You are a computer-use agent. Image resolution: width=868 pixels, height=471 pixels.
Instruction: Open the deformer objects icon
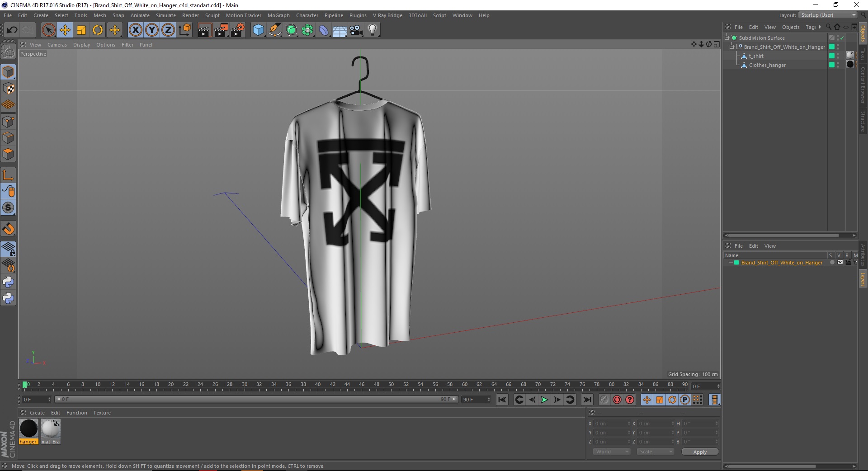[x=324, y=30]
